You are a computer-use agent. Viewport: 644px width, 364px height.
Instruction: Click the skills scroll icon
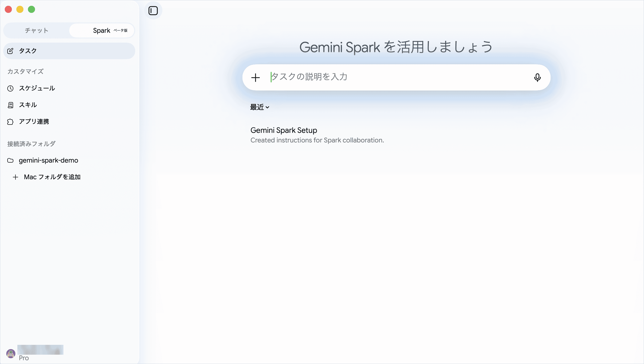[10, 105]
